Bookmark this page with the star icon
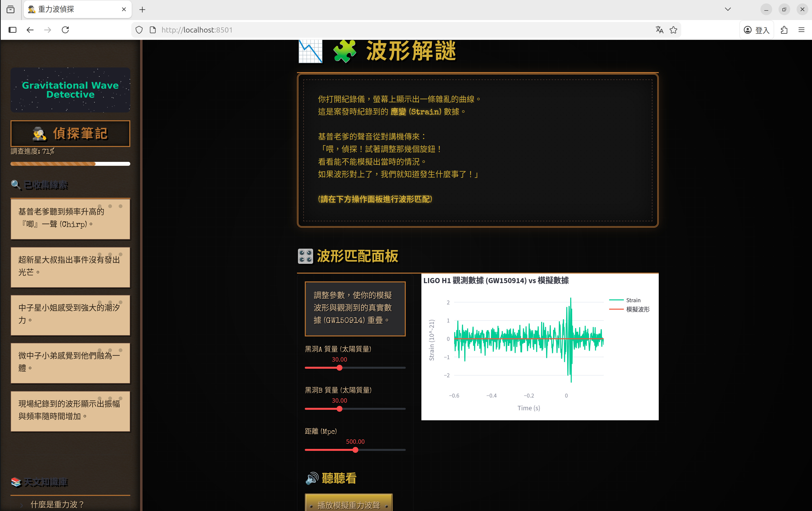The width and height of the screenshot is (812, 511). [x=673, y=30]
